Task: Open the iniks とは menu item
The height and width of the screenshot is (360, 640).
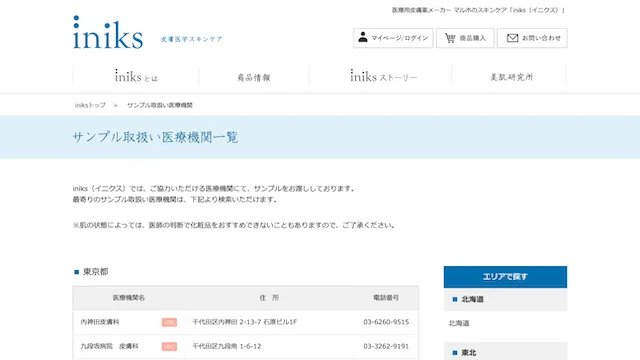Action: [136, 76]
